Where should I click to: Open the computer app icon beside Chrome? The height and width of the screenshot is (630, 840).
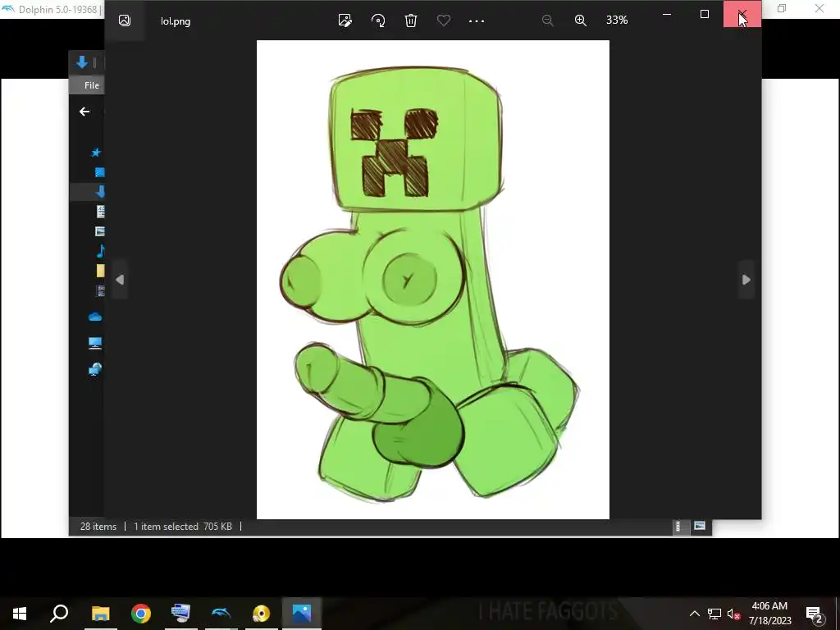181,613
